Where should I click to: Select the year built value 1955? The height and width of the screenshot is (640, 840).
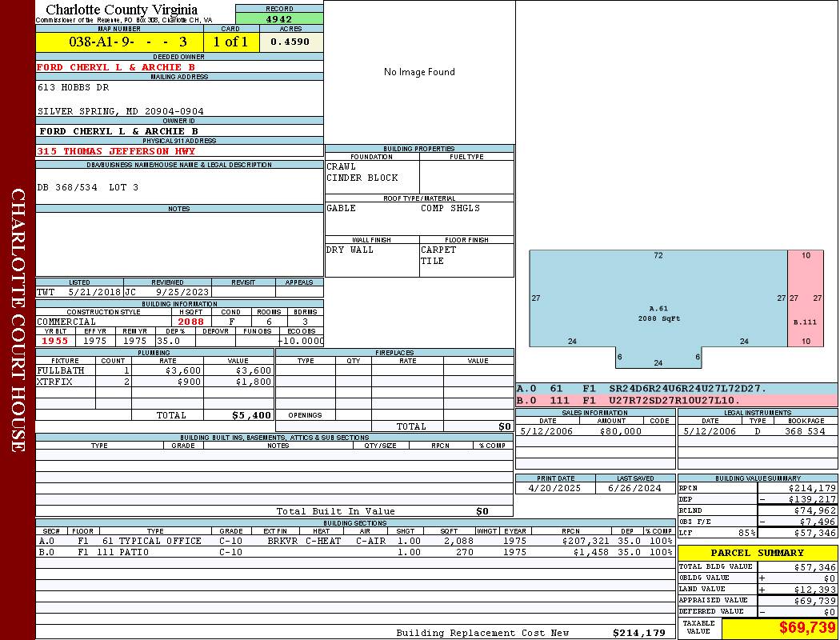click(x=54, y=341)
